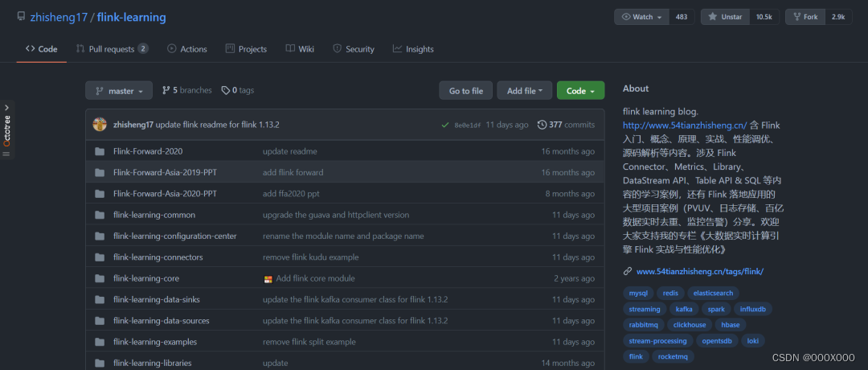
Task: Open the zhisheng17 owner profile link
Action: click(x=59, y=17)
